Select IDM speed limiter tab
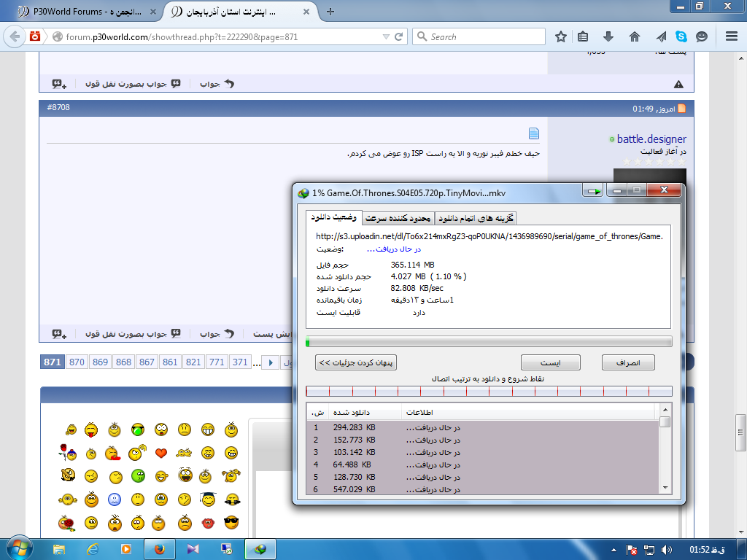This screenshot has width=747, height=560. point(398,218)
